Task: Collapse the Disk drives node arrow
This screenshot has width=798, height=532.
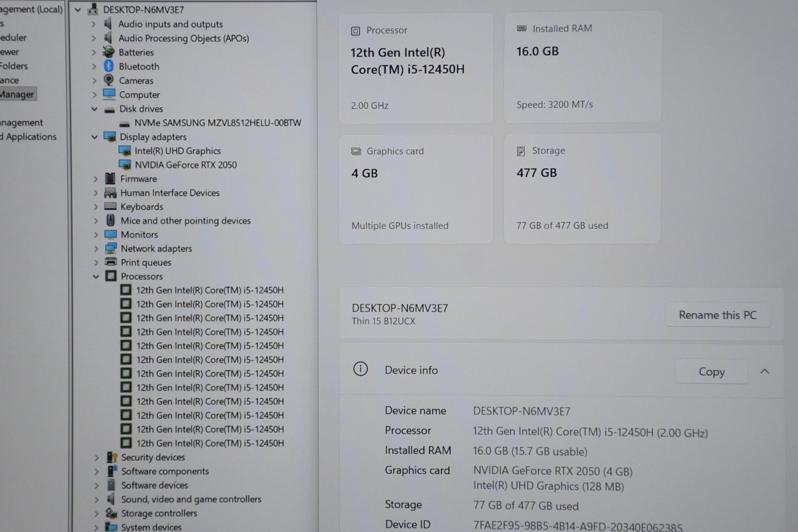Action: click(94, 109)
